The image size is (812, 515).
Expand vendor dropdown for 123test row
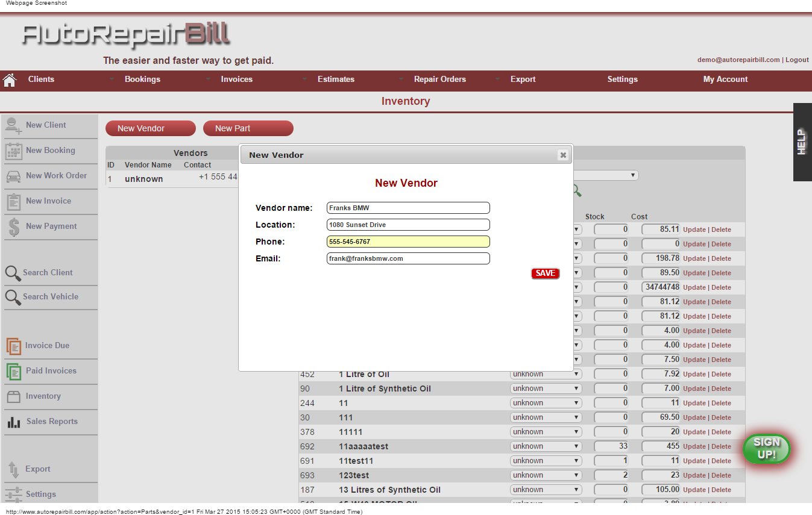546,475
